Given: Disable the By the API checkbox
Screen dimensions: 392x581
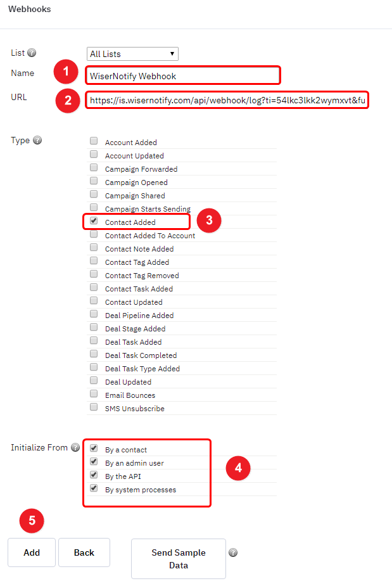Looking at the screenshot, I should 94,475.
